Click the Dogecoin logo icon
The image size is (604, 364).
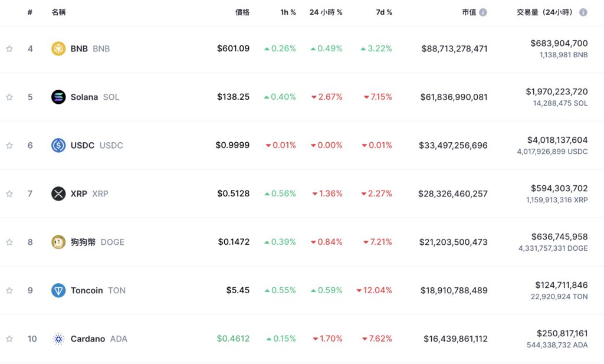click(58, 242)
